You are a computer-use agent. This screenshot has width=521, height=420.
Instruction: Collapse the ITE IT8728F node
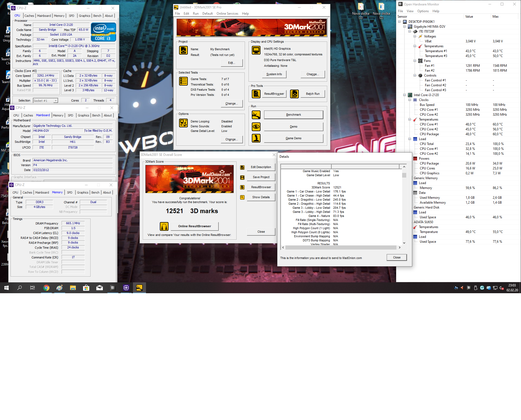point(410,31)
